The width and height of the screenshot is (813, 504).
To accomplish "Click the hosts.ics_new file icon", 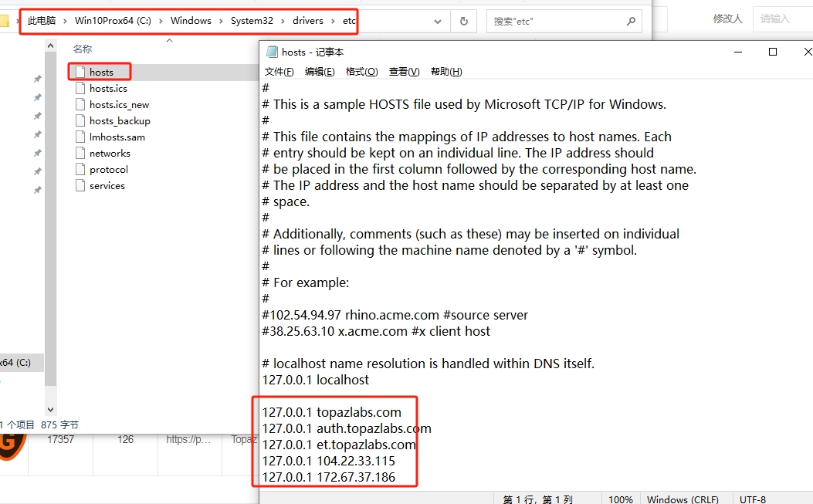I will point(80,104).
